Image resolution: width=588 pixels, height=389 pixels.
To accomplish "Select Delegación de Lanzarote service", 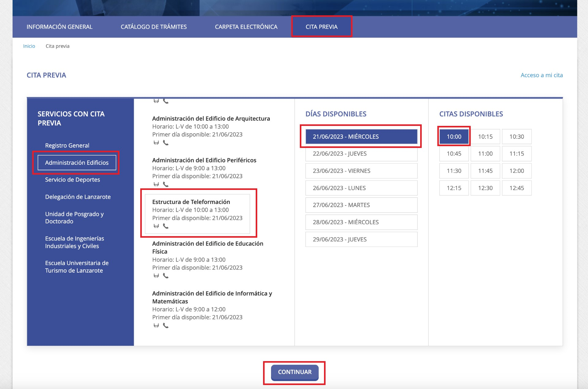I will point(78,197).
